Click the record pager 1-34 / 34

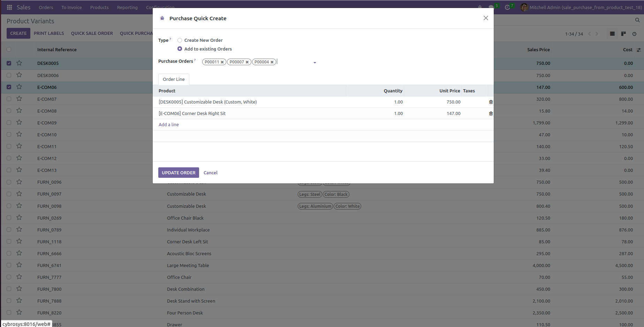pos(574,34)
